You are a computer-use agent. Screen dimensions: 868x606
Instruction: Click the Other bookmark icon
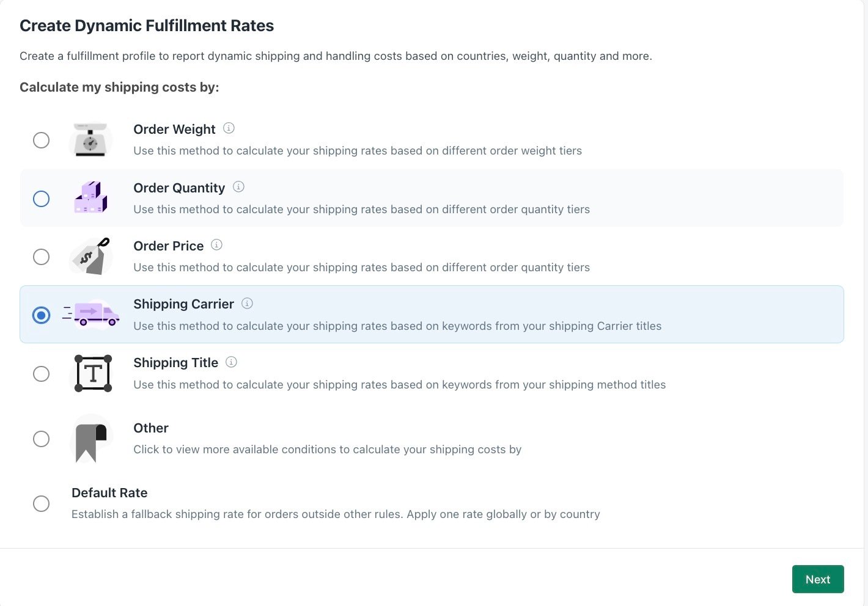(x=91, y=439)
